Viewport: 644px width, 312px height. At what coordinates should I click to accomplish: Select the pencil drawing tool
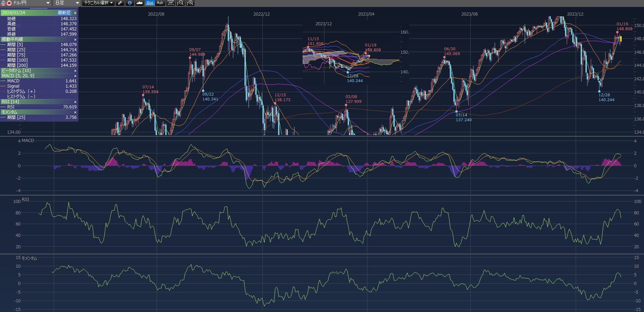(x=120, y=3)
